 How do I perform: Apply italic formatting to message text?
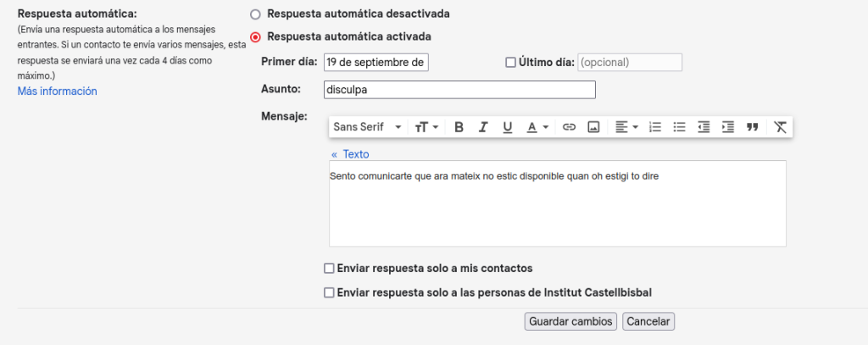pyautogui.click(x=482, y=127)
